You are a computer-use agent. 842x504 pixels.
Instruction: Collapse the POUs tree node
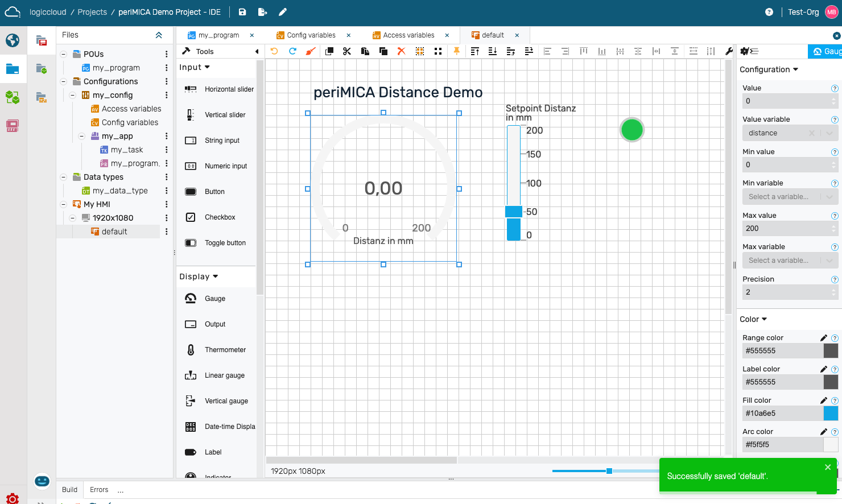coord(64,54)
